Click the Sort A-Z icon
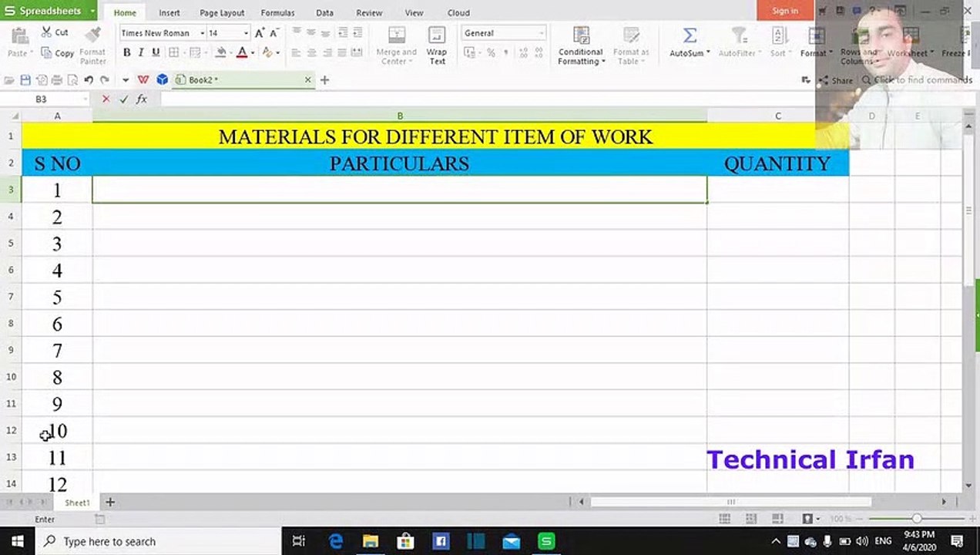980x555 pixels. coord(778,35)
